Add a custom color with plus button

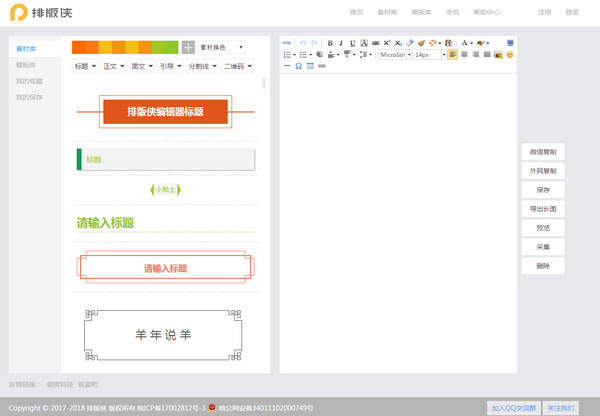[x=188, y=47]
